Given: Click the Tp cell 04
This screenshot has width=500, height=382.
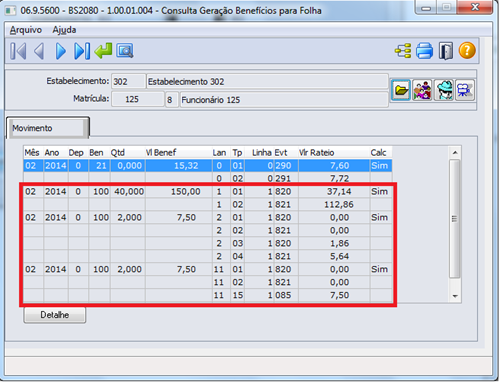Looking at the screenshot, I should coord(237,256).
